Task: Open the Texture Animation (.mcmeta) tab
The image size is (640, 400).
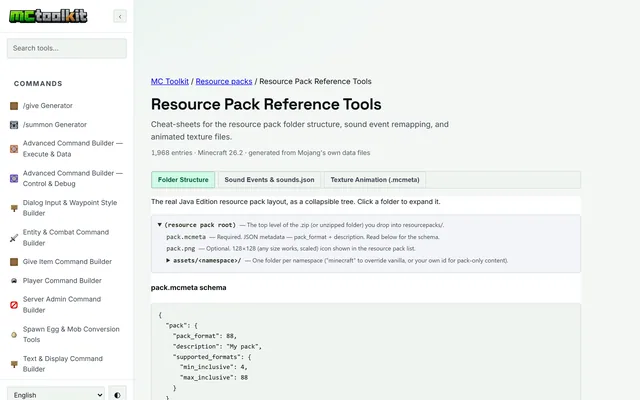Action: coord(375,180)
